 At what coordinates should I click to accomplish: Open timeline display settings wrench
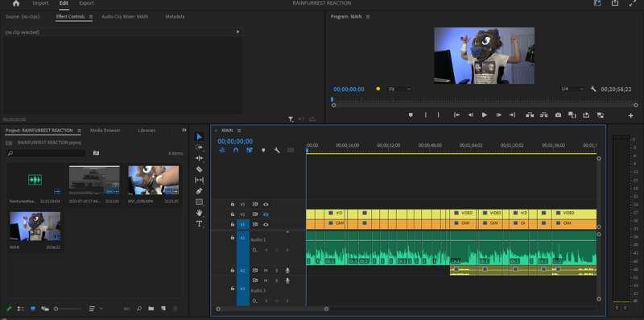277,150
